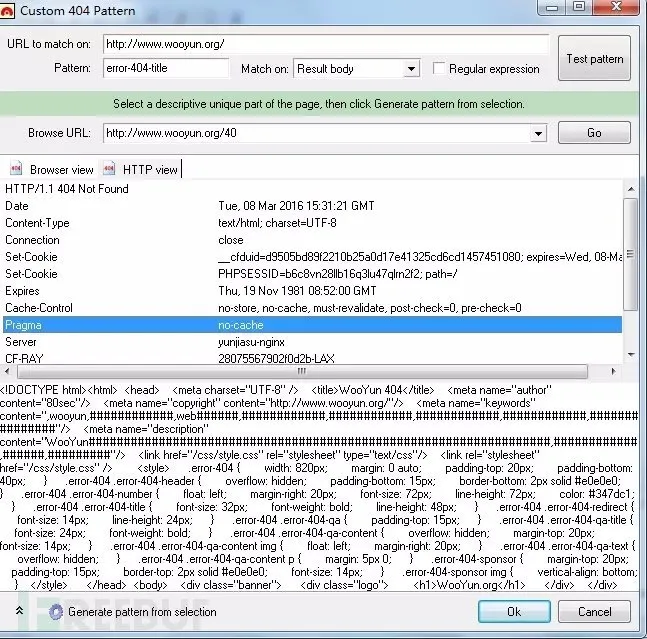Maximize the Custom 404 Pattern window
The width and height of the screenshot is (647, 639).
point(579,7)
